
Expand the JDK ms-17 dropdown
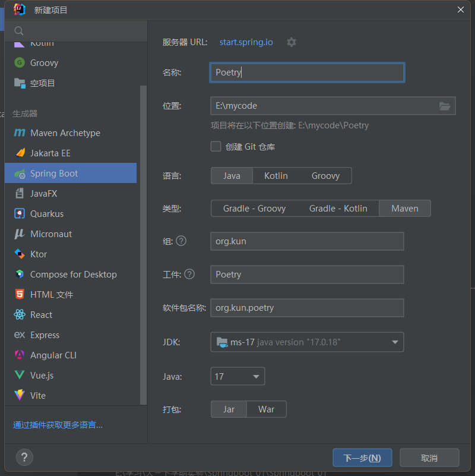307,342
